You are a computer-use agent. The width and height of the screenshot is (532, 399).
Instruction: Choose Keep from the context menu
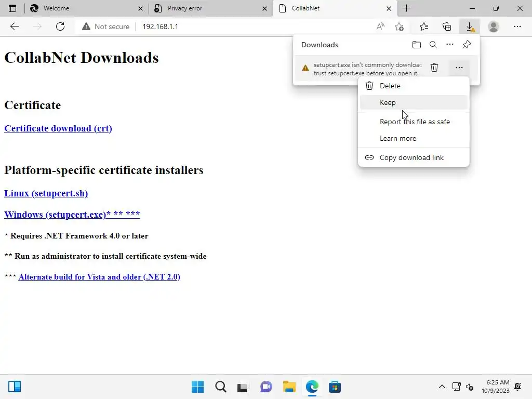414,102
